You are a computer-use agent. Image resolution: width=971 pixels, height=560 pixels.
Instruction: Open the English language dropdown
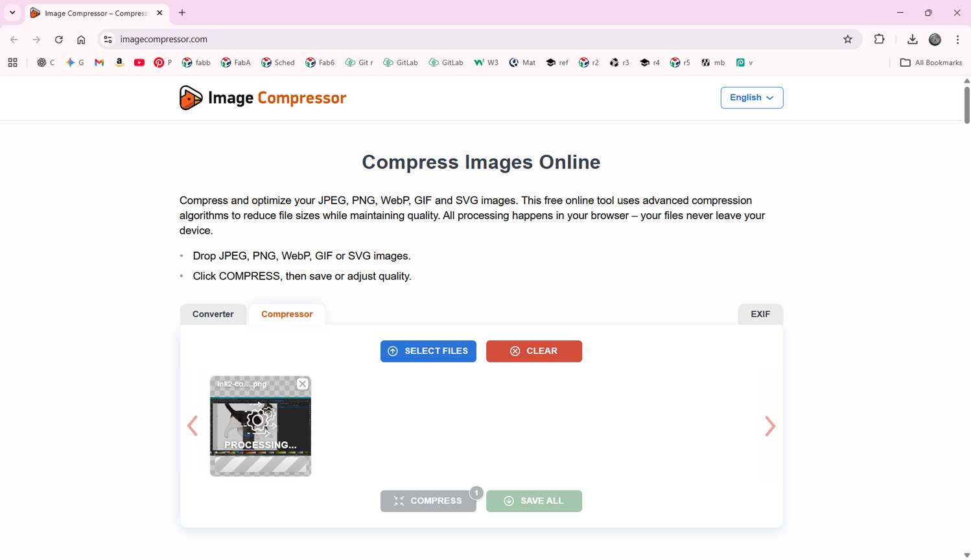coord(751,97)
